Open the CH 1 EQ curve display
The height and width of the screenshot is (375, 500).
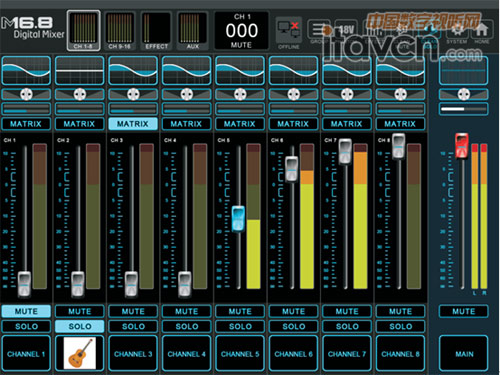click(x=26, y=71)
